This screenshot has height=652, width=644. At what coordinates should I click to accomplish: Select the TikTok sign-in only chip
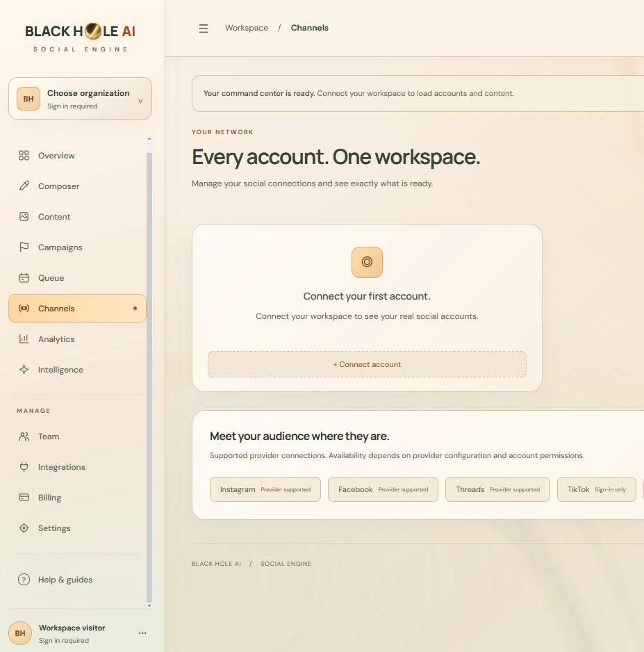click(596, 489)
